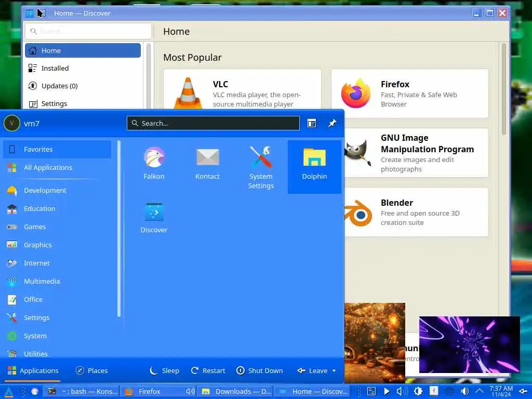Click the clock showing 7:37 AM

[501, 391]
